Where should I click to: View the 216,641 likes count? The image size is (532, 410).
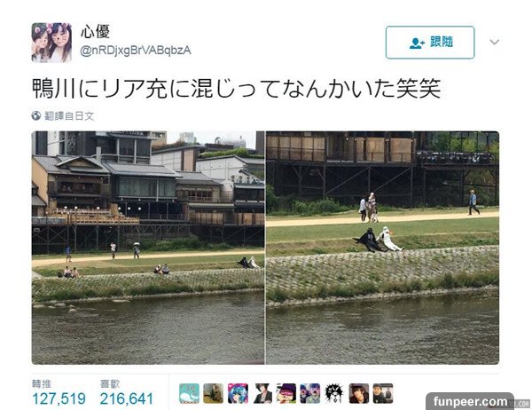point(127,398)
